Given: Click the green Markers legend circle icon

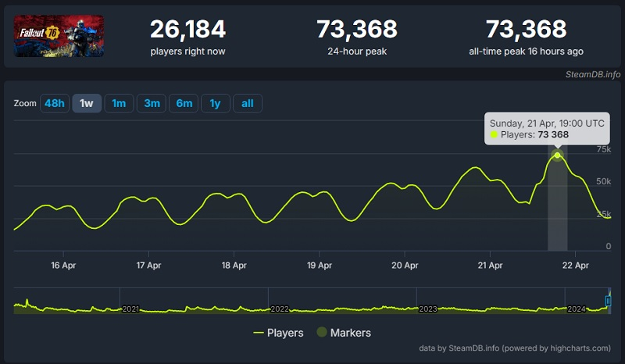Looking at the screenshot, I should [321, 333].
